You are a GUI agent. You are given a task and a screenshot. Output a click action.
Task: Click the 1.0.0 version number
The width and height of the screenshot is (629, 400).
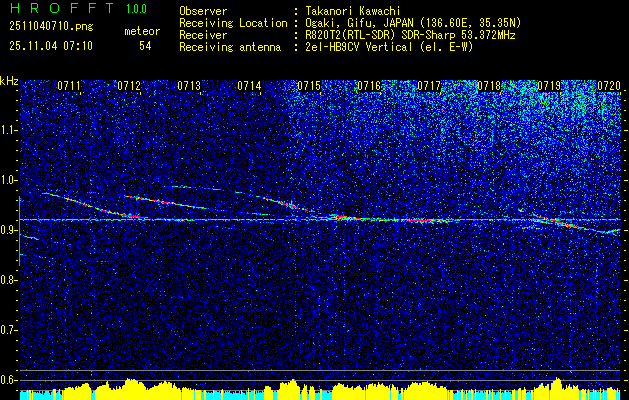point(136,9)
